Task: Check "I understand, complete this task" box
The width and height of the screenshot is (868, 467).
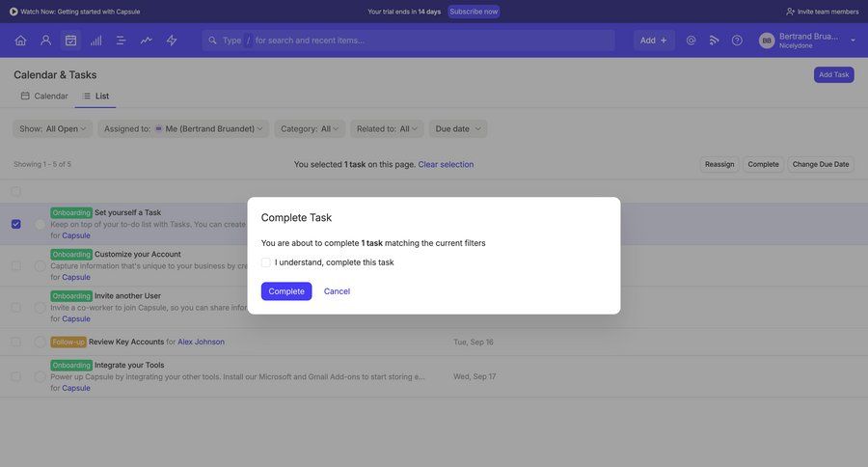Action: point(266,262)
